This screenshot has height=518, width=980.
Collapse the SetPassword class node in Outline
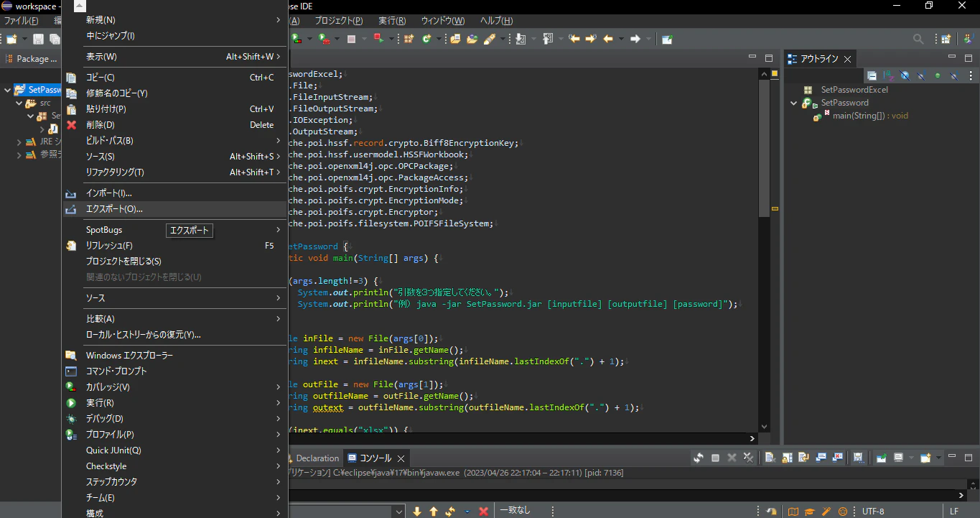click(x=793, y=103)
